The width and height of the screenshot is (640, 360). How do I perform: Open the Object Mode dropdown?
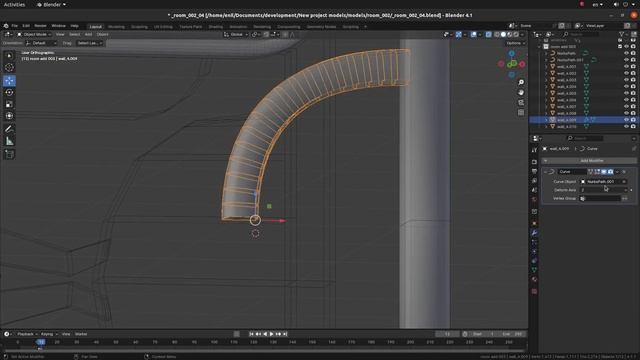click(34, 35)
